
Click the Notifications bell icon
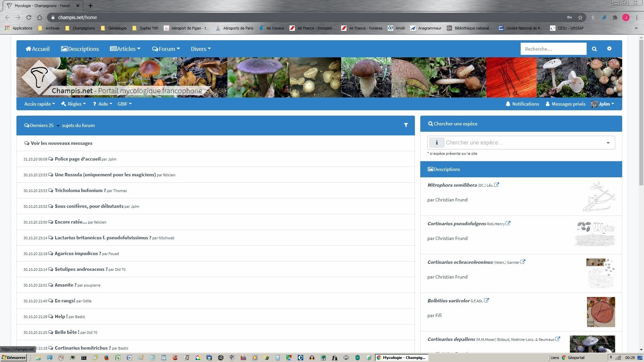508,104
